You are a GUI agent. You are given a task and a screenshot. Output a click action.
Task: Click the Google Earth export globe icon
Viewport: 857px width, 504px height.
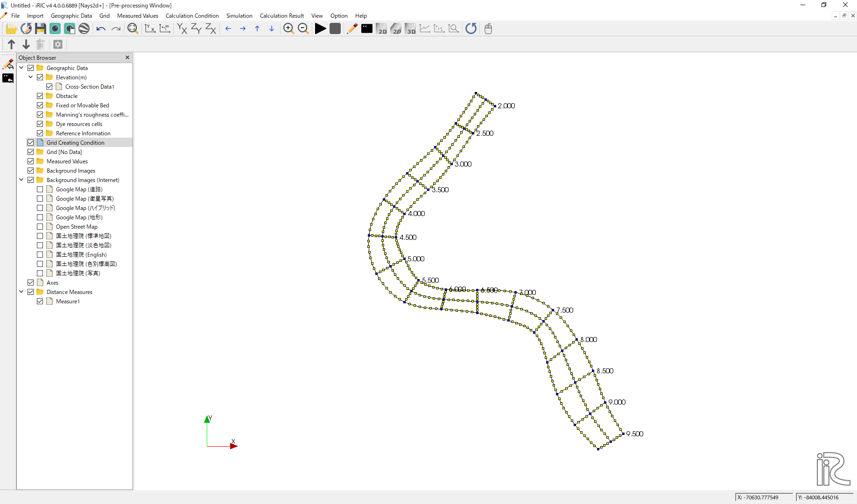click(x=84, y=29)
